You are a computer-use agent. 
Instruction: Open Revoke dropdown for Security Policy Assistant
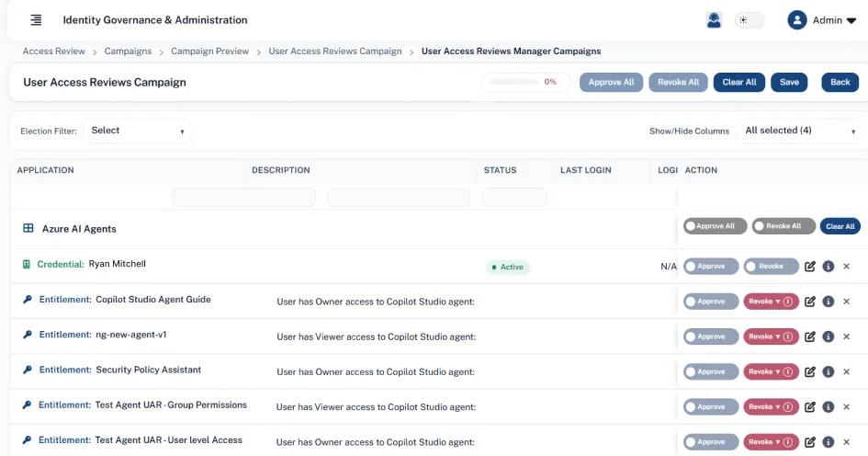click(772, 371)
